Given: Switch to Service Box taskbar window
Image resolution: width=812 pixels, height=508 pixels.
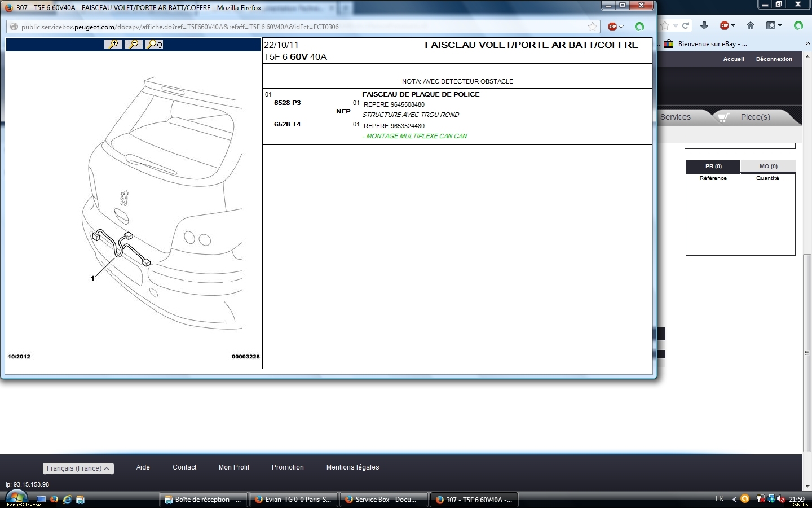Looking at the screenshot, I should click(x=382, y=500).
